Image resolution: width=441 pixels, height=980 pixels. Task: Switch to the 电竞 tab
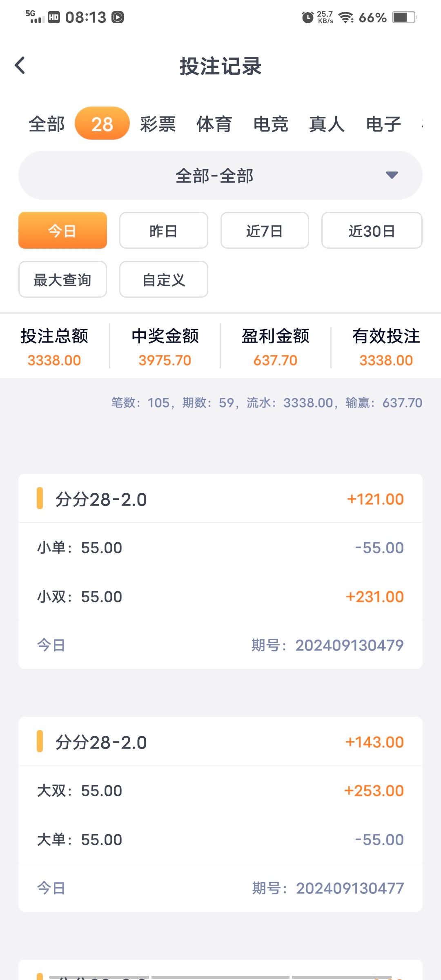tap(271, 124)
